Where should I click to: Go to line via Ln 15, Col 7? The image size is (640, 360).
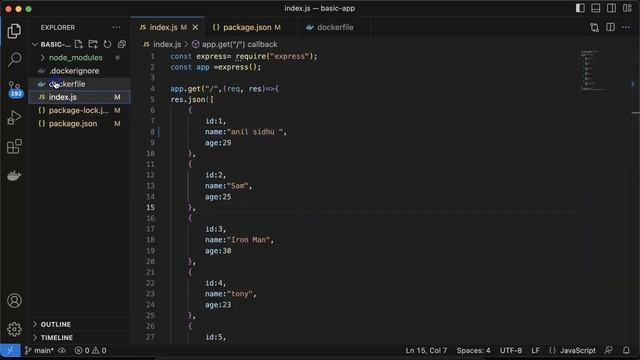pyautogui.click(x=426, y=350)
